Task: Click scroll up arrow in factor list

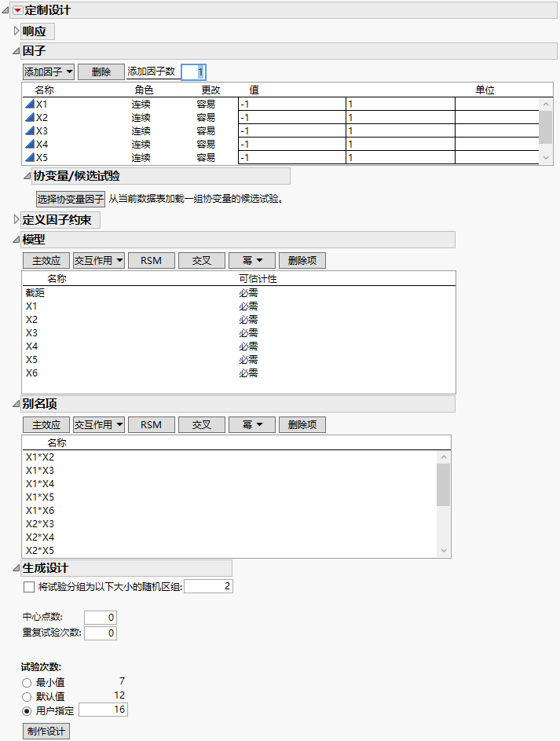Action: [x=546, y=104]
